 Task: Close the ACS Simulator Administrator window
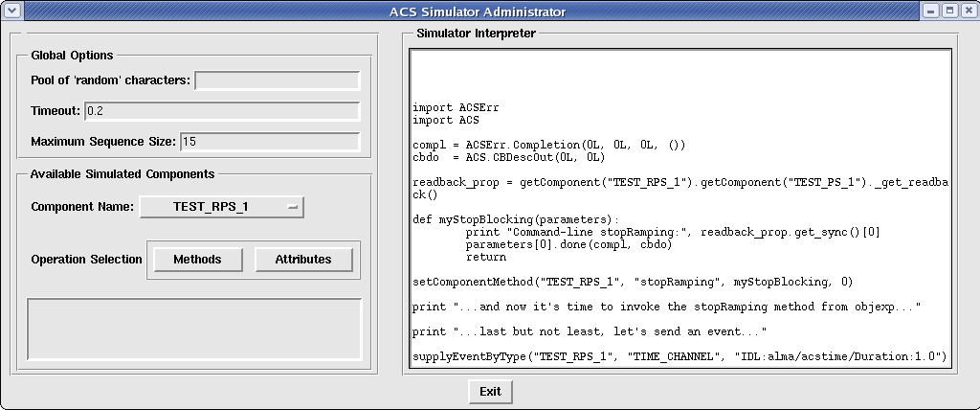pyautogui.click(x=968, y=11)
